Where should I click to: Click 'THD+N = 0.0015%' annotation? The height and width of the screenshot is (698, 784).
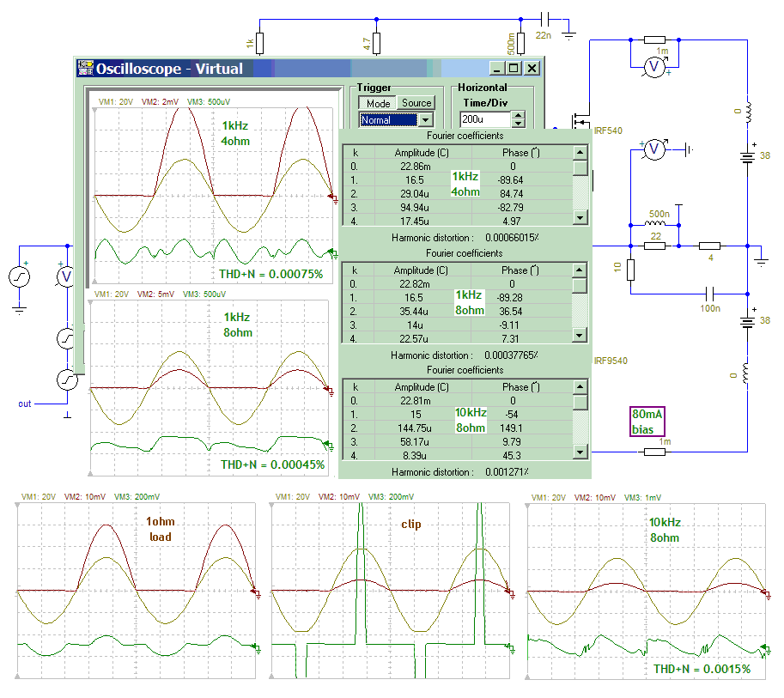tap(702, 669)
